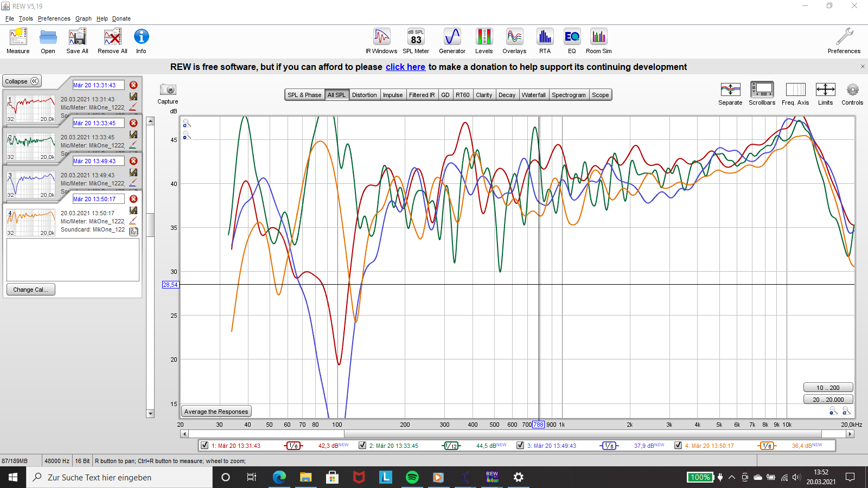The width and height of the screenshot is (868, 488).
Task: Change trace colour of measurement 13:49:43
Action: (x=133, y=183)
